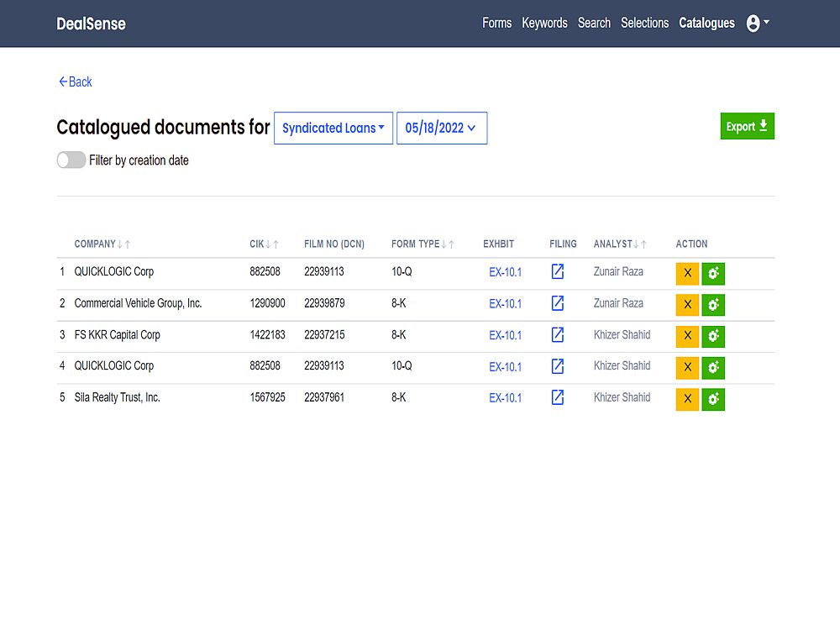Screen dimensions: 840x630
Task: Open EX-10.1 exhibit for Sila Realty Trust
Action: (505, 398)
